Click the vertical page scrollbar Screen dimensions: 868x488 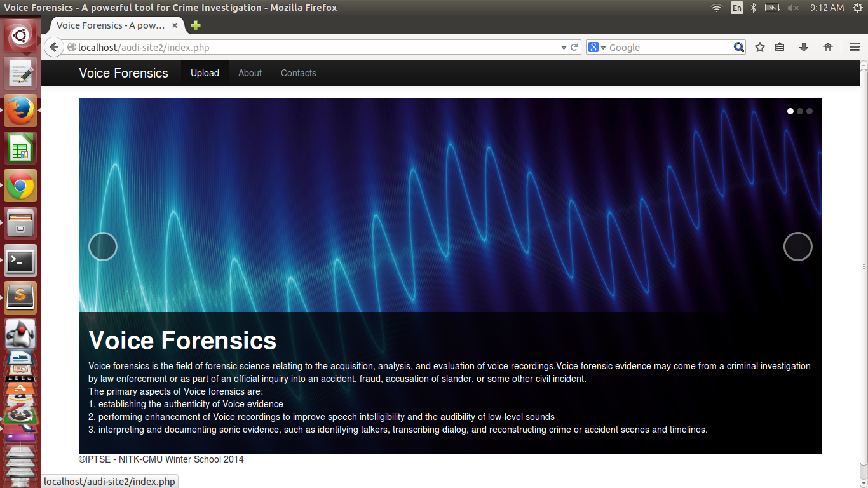tap(864, 267)
